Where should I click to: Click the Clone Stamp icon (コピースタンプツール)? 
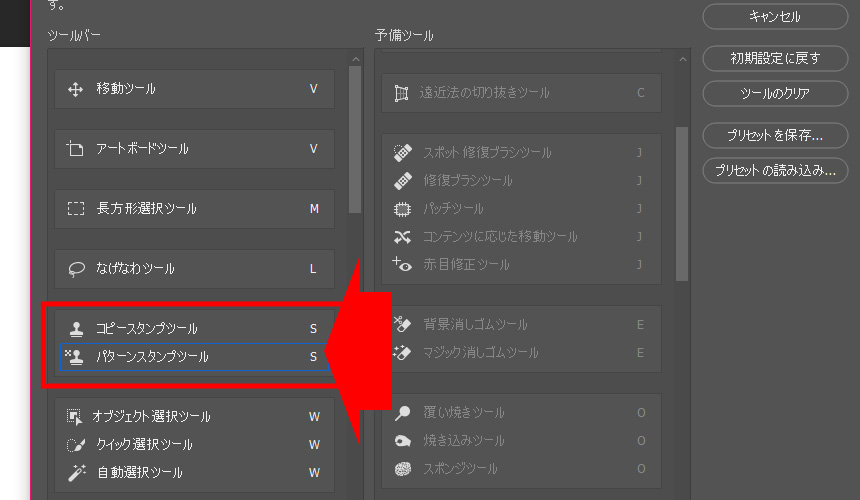click(75, 329)
